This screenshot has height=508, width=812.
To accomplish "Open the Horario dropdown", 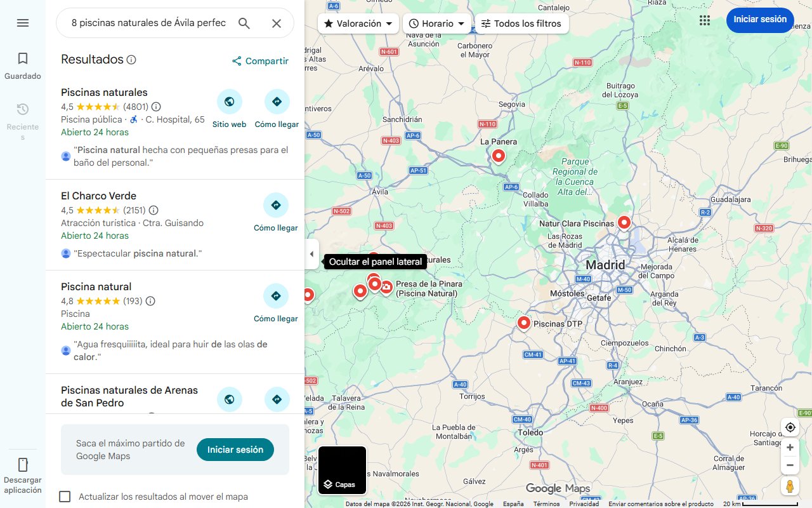I will [x=436, y=23].
